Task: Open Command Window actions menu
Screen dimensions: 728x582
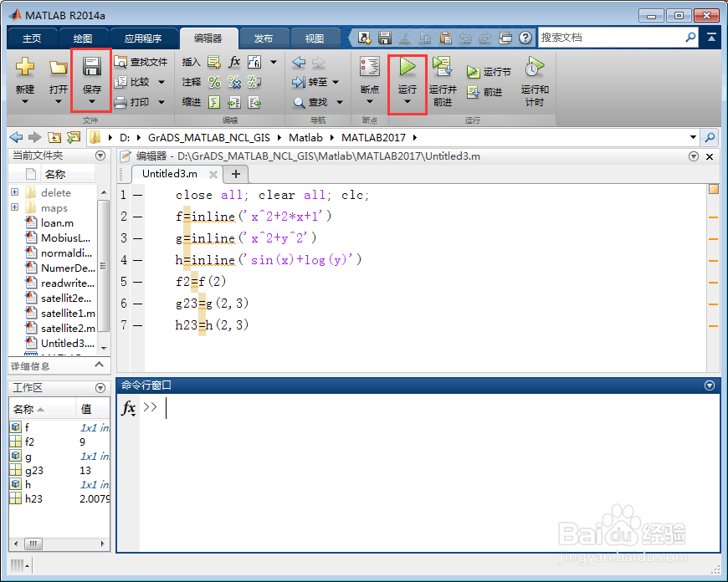Action: 710,385
